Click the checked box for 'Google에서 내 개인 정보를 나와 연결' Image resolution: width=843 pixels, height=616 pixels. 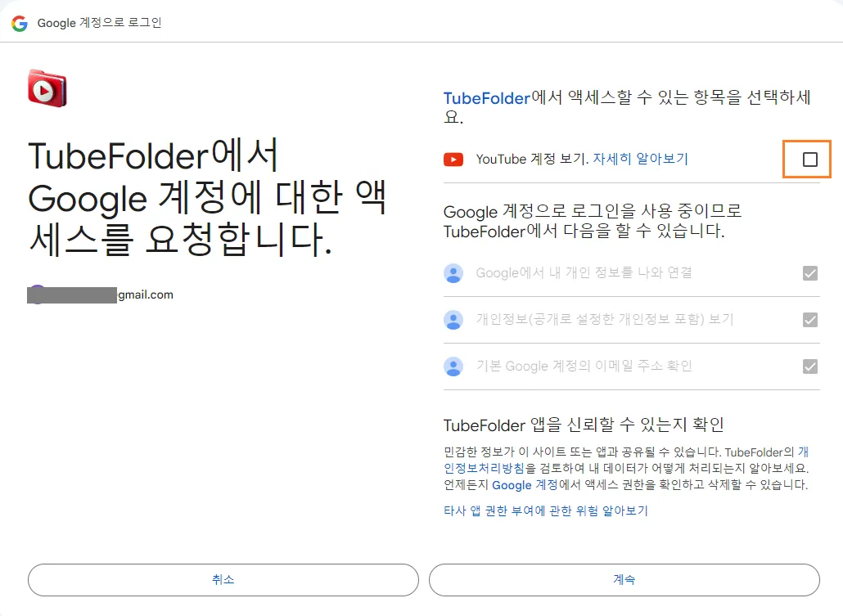(x=809, y=273)
